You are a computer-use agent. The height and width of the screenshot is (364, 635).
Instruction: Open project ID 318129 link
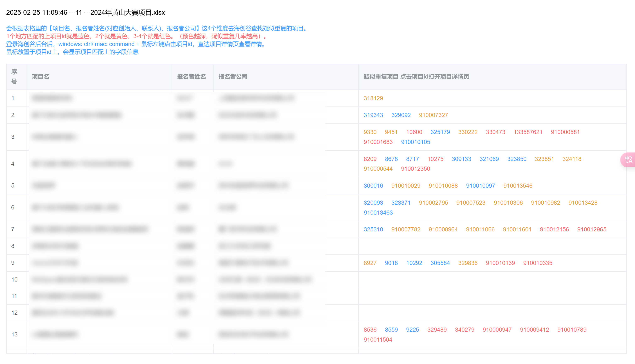(373, 98)
